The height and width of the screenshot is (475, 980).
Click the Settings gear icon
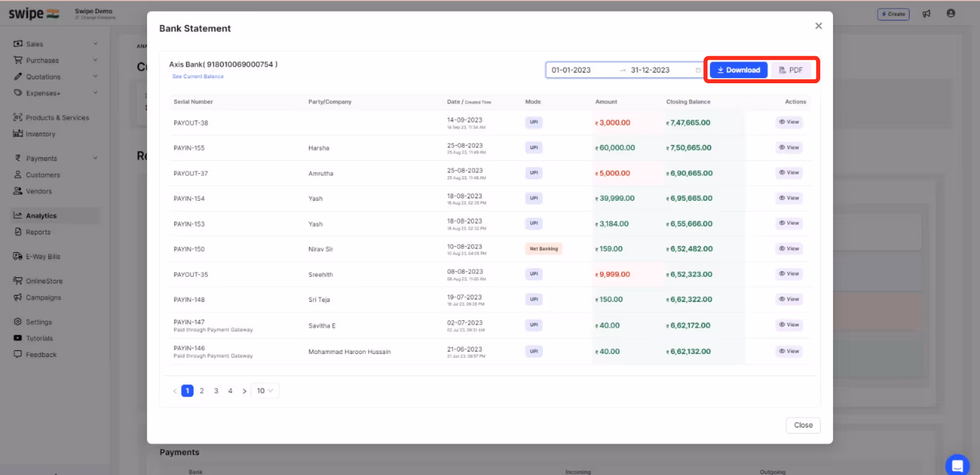(18, 321)
